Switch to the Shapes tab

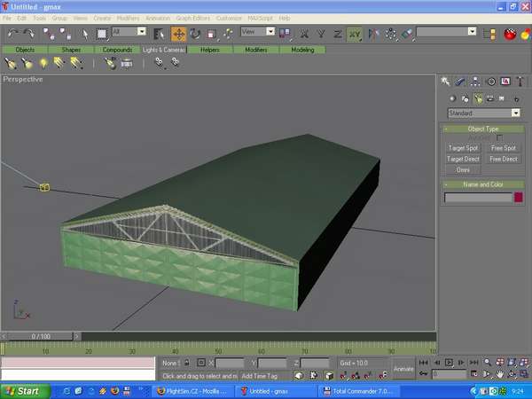[71, 50]
